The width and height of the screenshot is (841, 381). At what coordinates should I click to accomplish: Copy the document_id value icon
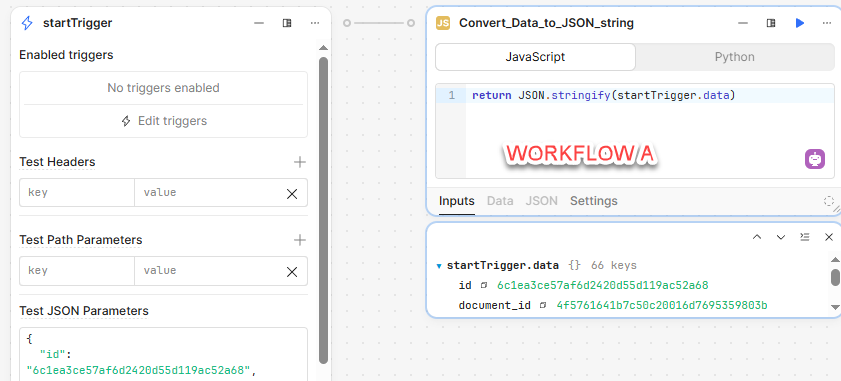543,306
